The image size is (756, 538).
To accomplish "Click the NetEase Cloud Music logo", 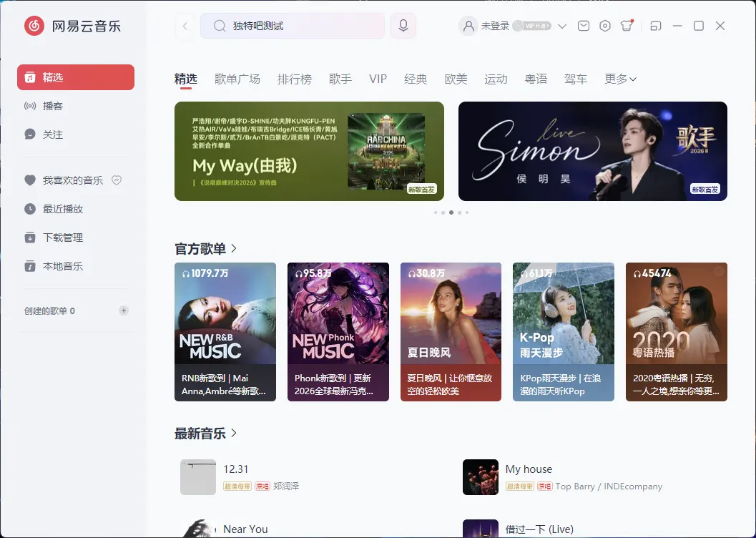I will pos(34,26).
